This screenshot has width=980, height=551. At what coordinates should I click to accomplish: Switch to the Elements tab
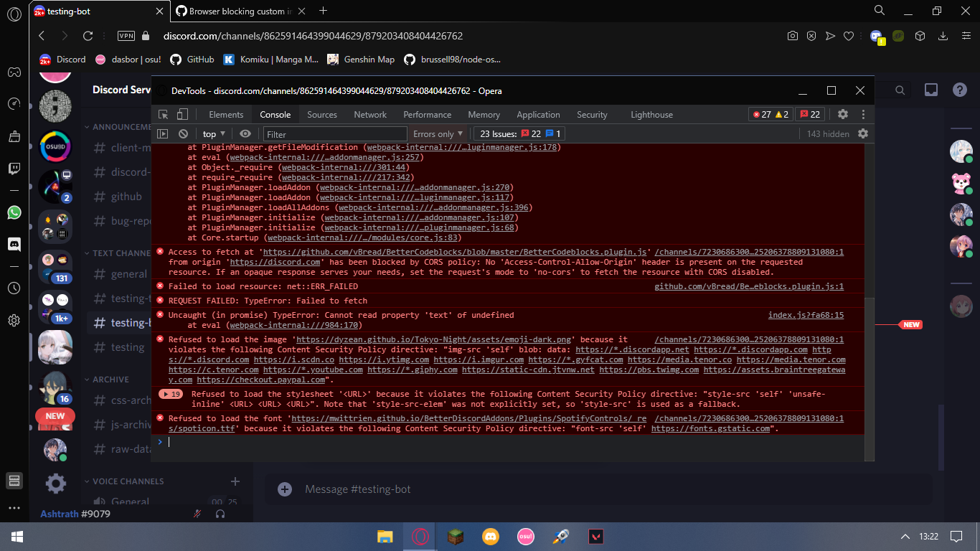226,115
